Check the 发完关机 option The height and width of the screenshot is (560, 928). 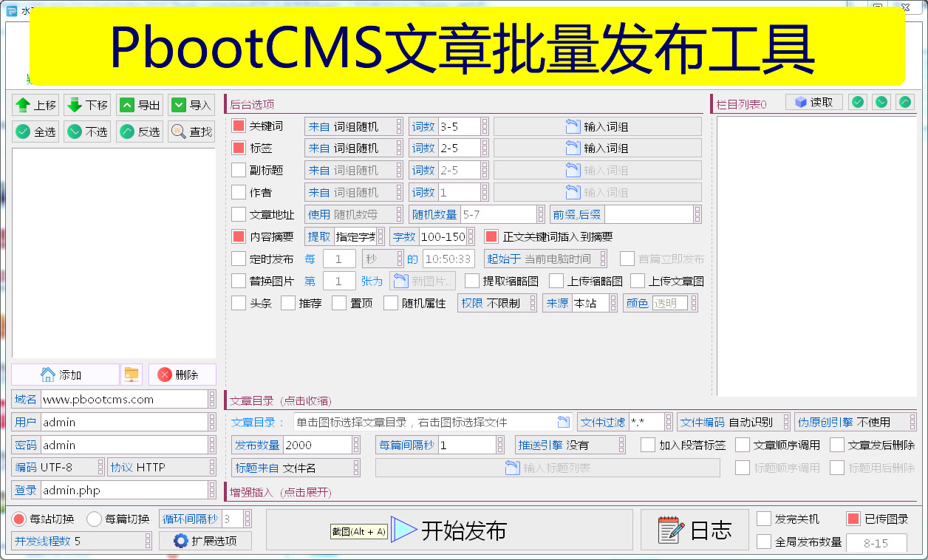pyautogui.click(x=765, y=518)
